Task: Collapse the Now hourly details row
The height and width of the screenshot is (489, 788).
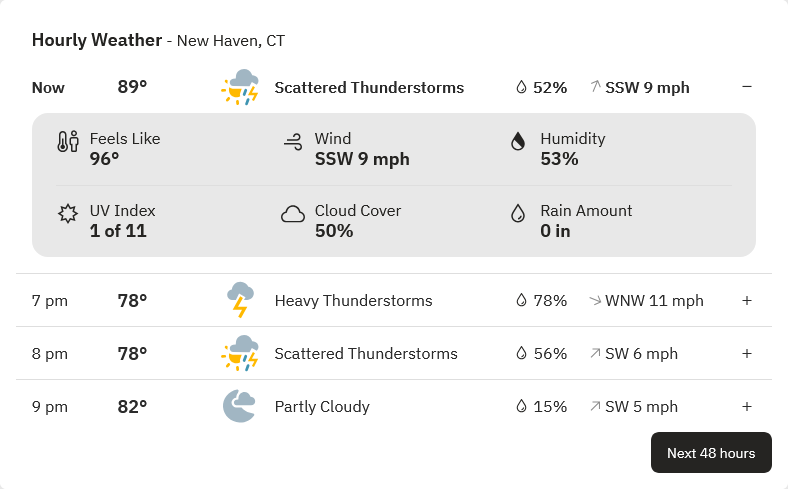Action: [x=747, y=87]
